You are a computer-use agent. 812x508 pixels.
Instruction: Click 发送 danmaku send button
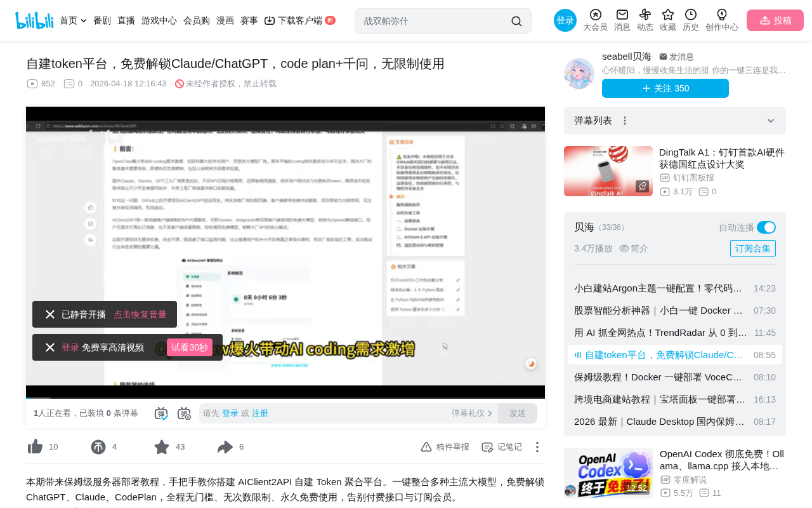point(518,413)
